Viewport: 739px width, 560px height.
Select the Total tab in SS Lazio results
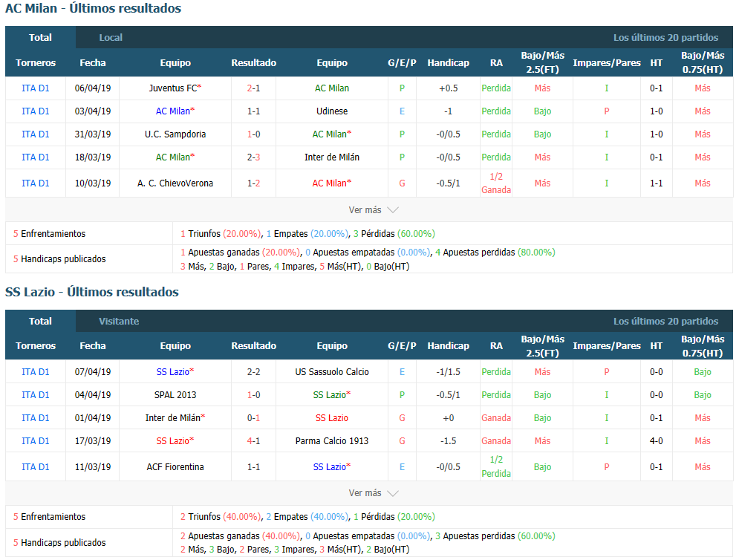[40, 322]
